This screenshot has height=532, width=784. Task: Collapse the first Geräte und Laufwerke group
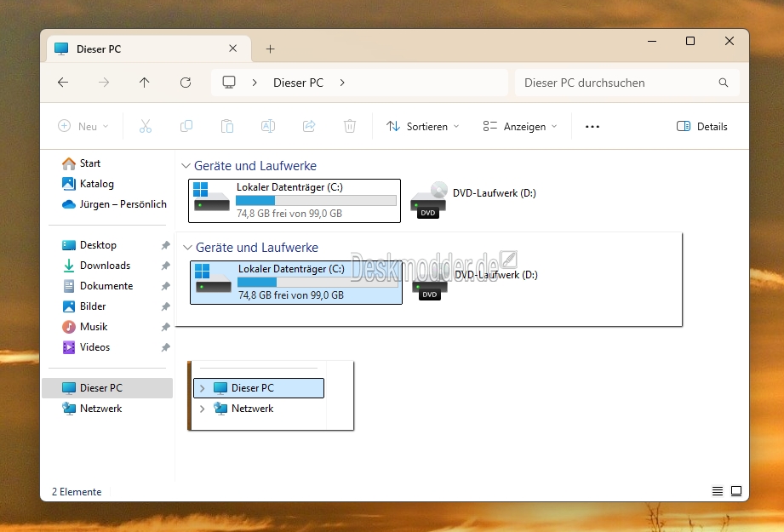[186, 165]
